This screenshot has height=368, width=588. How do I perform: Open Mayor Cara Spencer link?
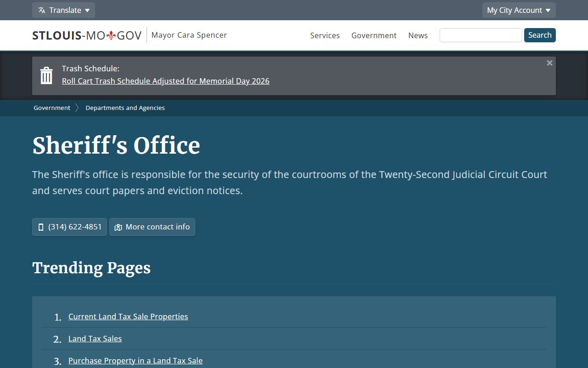pyautogui.click(x=189, y=35)
